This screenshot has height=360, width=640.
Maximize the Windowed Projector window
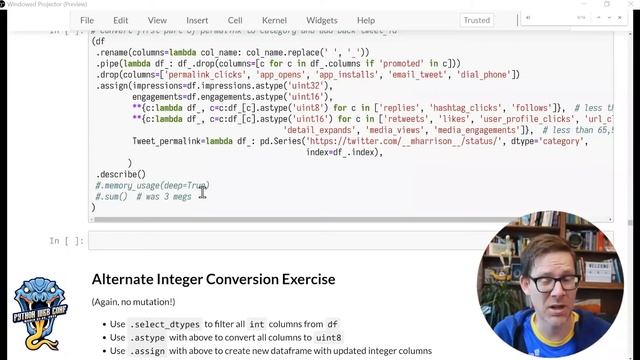click(x=607, y=4)
